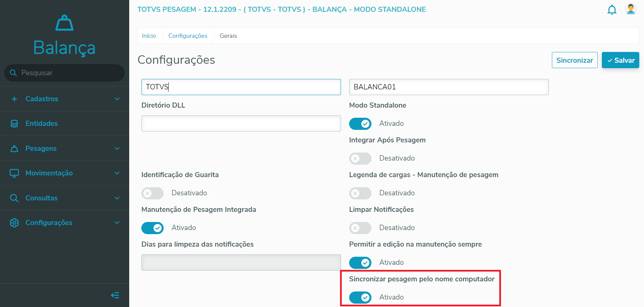Collapse the sidebar with the outdent icon

tap(115, 296)
